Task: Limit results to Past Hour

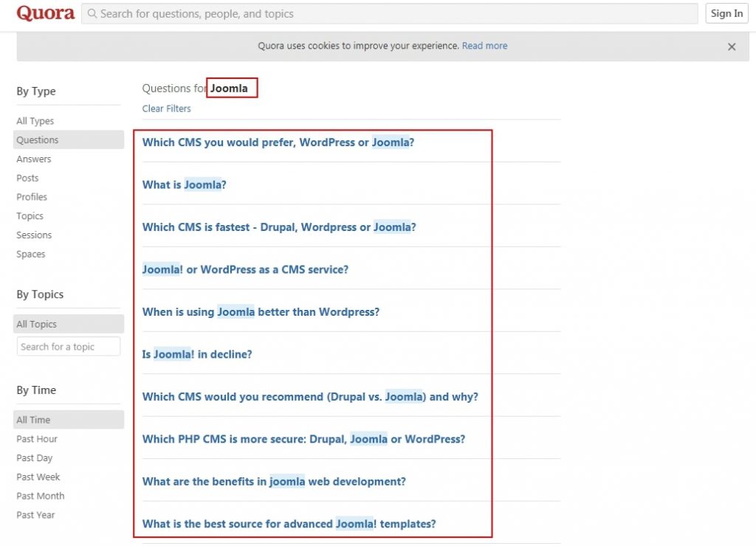Action: coord(37,439)
